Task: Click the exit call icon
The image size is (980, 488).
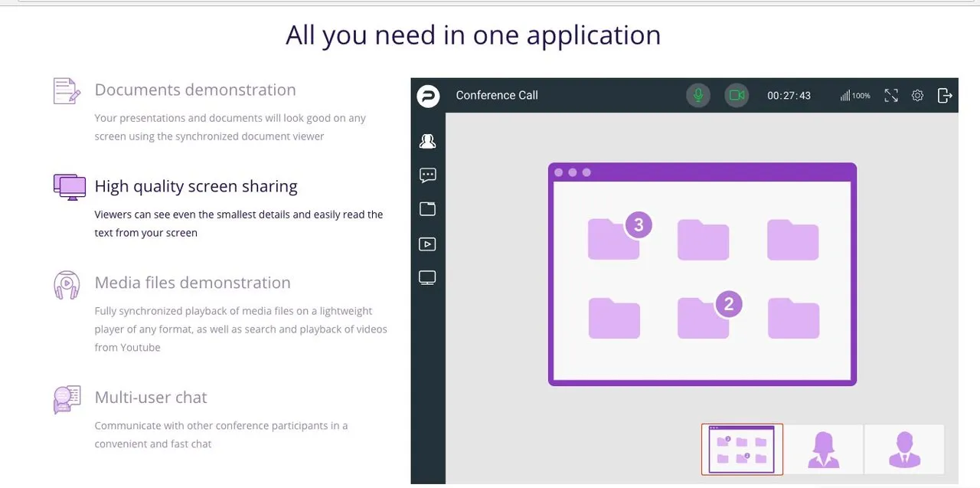Action: click(945, 96)
